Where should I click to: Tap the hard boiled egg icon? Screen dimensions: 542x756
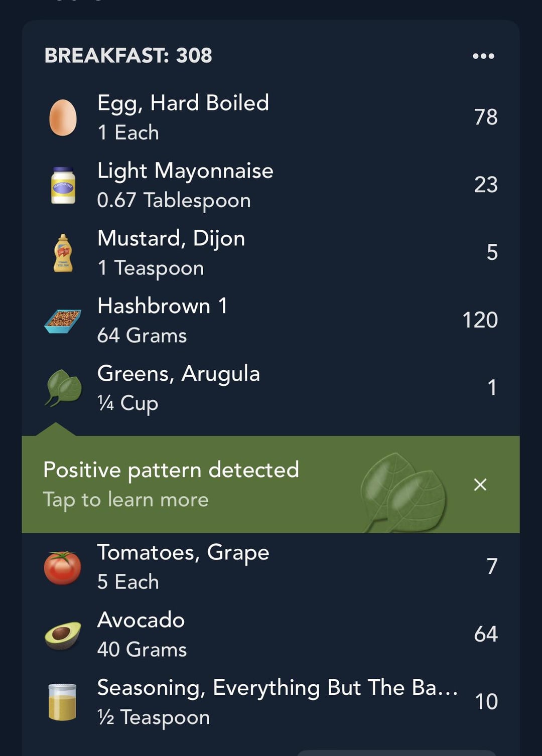63,117
